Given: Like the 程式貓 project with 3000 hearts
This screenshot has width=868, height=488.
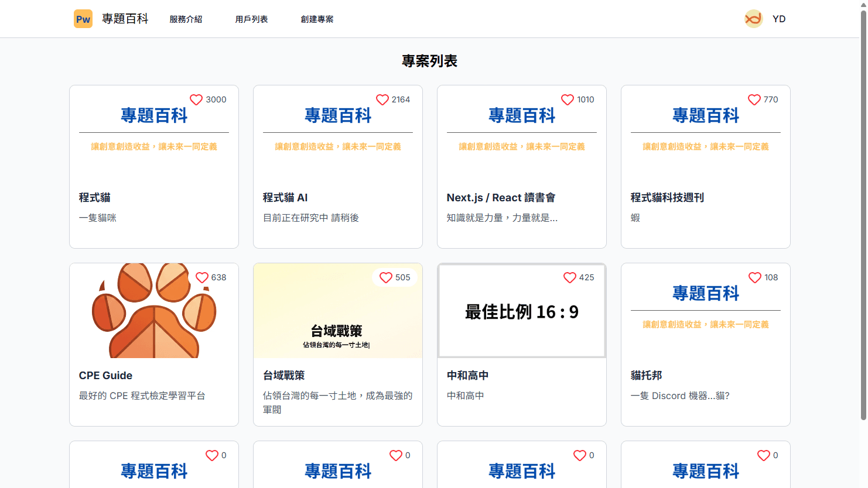Looking at the screenshot, I should (196, 100).
